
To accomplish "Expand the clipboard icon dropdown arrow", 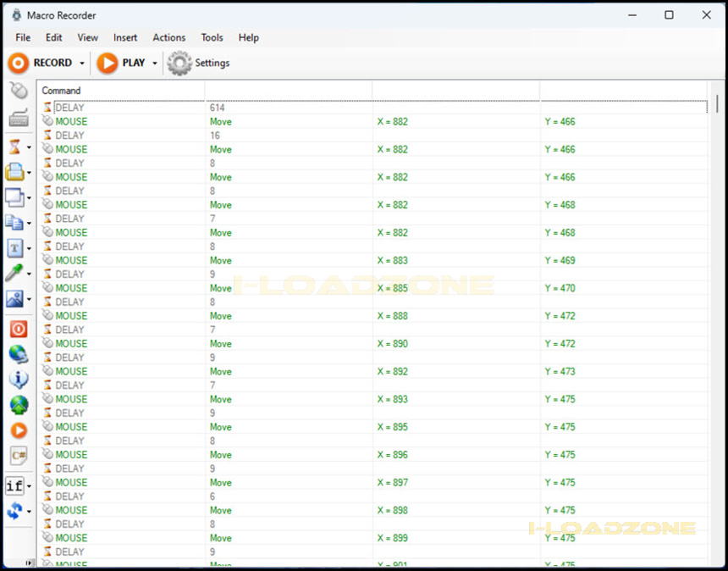I will click(x=29, y=173).
